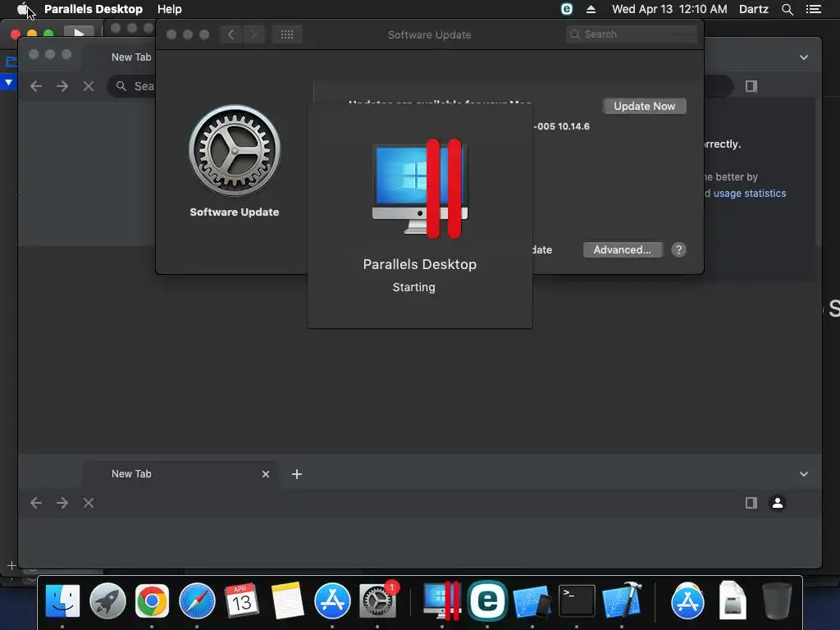Close the lower New Tab
Image resolution: width=840 pixels, height=630 pixels.
[265, 474]
